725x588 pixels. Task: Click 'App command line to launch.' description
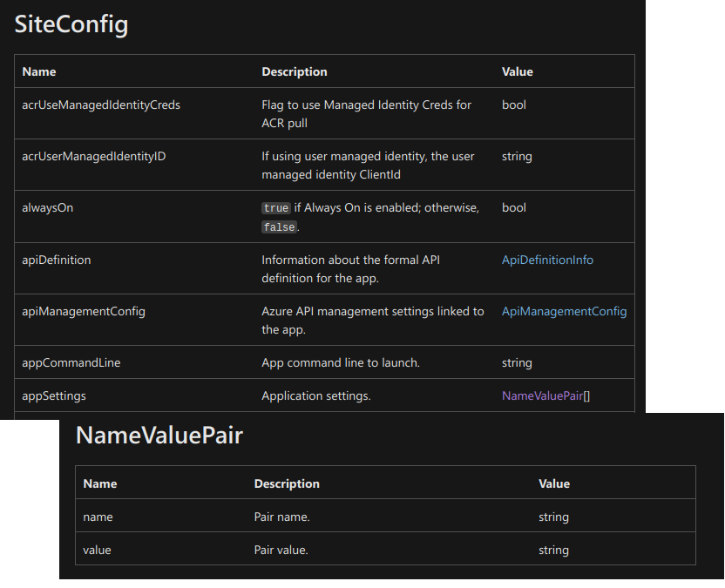coord(341,362)
